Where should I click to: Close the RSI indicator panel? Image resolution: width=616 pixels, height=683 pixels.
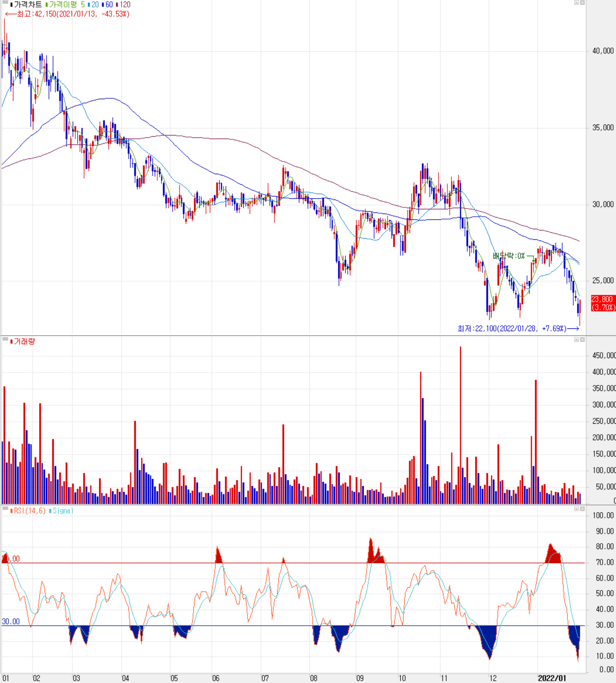[582, 509]
